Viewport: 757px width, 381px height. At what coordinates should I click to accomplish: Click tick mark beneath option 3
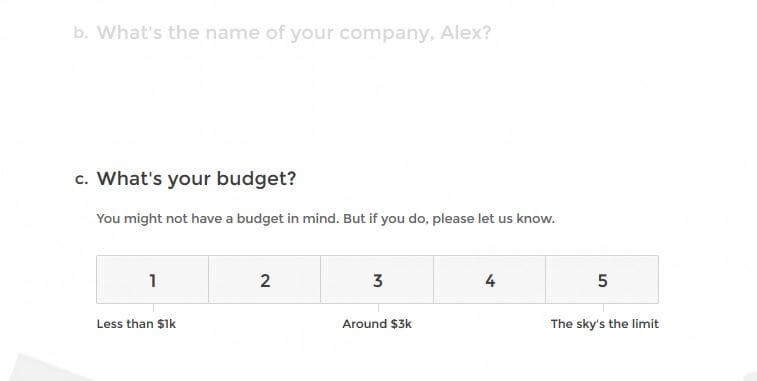point(378,308)
